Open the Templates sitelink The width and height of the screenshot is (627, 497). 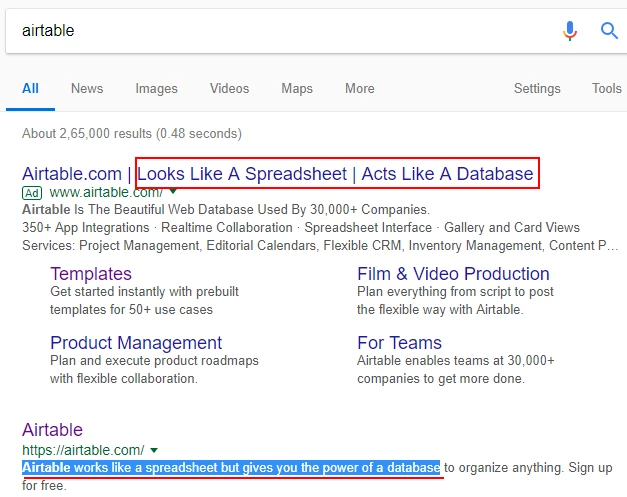[91, 274]
